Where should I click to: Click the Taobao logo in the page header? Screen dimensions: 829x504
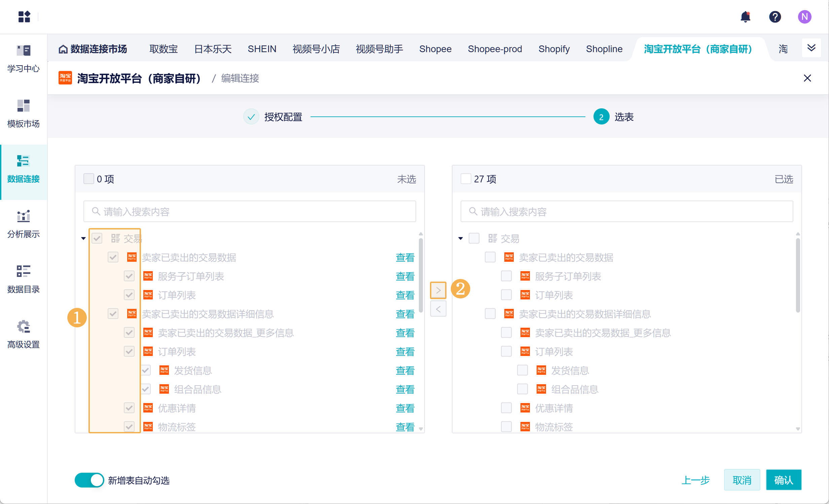(x=65, y=78)
